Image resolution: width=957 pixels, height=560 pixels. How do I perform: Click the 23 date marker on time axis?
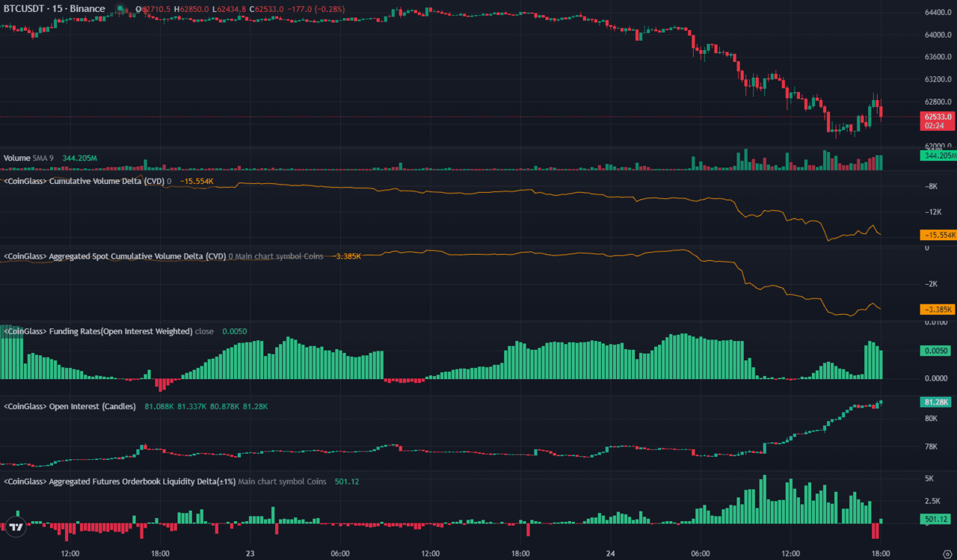tap(250, 554)
